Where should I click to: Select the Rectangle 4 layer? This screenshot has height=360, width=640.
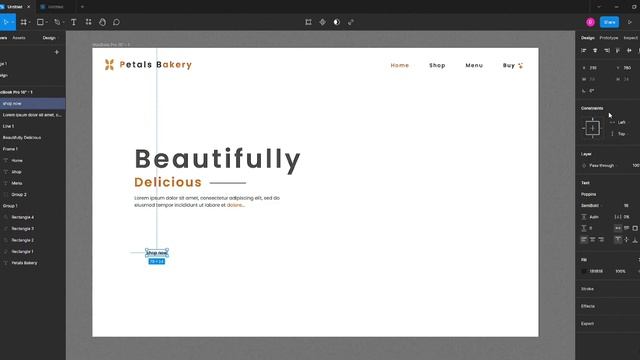click(23, 218)
